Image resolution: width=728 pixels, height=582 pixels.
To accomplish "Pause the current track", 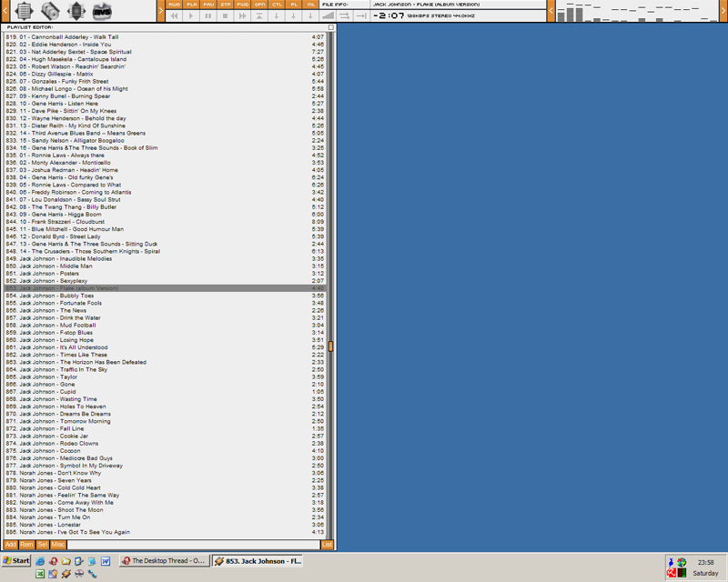I will (x=208, y=15).
